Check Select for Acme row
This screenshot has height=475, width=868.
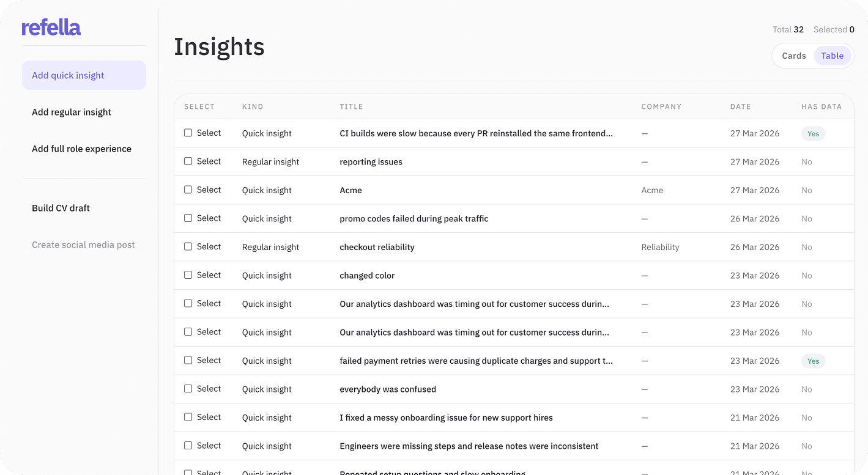click(188, 190)
